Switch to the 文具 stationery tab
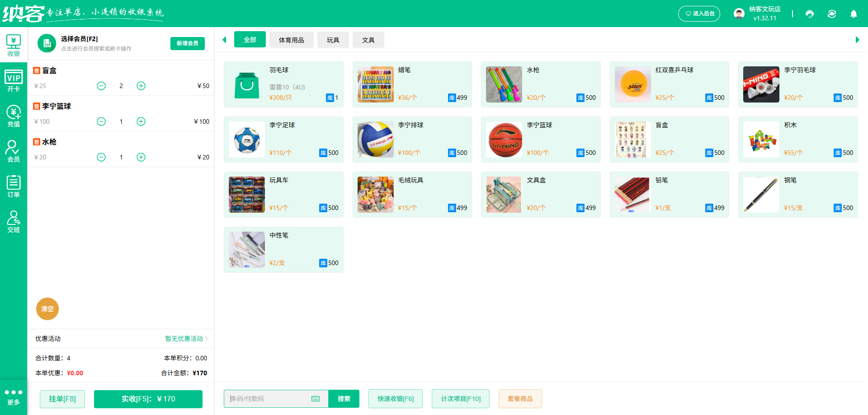The height and width of the screenshot is (415, 868). (368, 40)
